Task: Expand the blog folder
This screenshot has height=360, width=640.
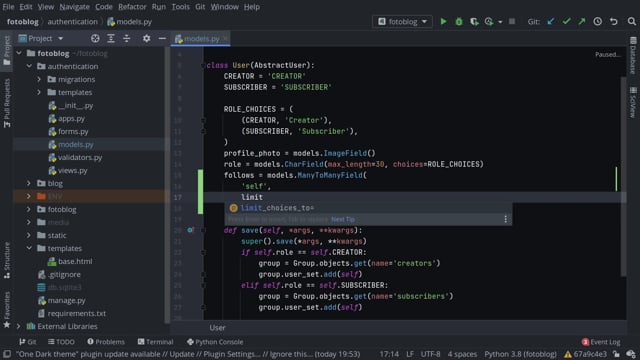Action: tap(29, 183)
